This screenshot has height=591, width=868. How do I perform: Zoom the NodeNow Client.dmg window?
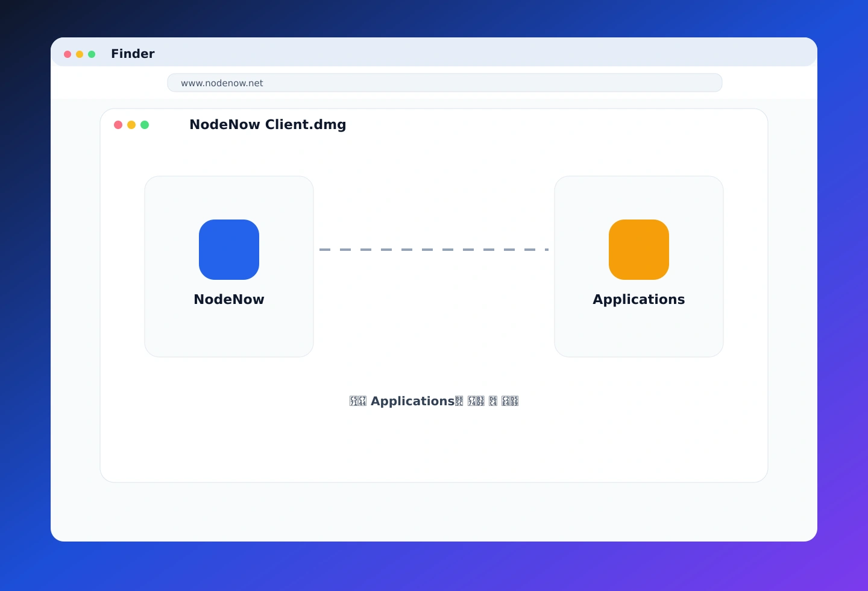[145, 125]
